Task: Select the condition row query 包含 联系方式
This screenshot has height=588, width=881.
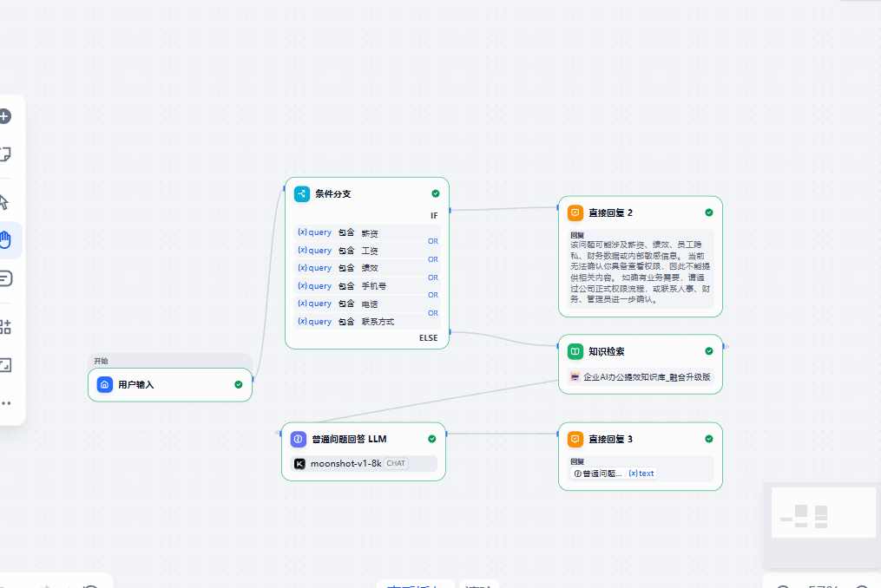Action: click(x=367, y=322)
